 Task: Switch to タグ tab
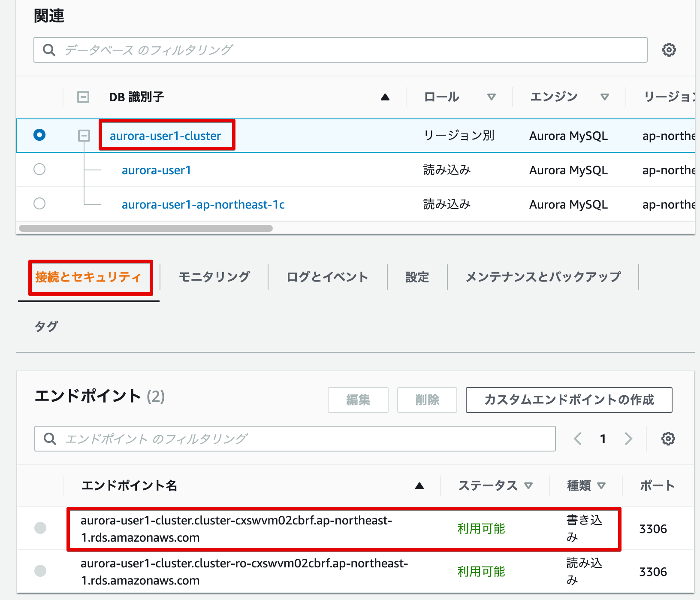click(46, 327)
